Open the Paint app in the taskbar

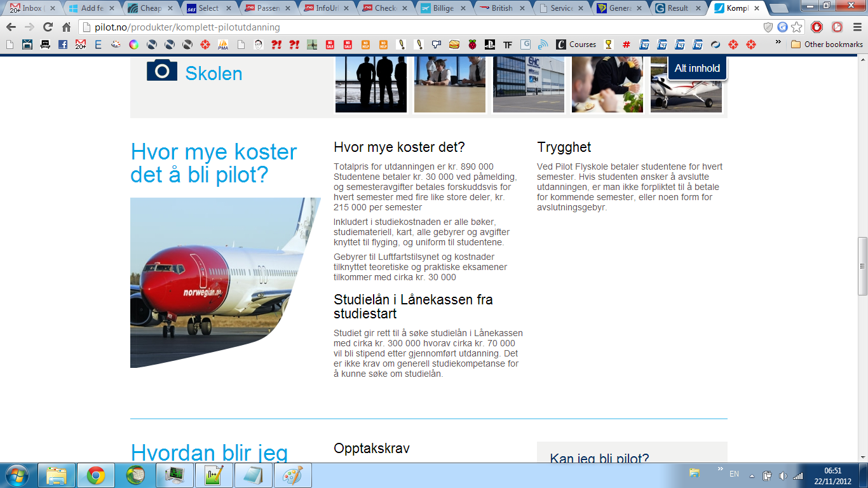point(293,475)
